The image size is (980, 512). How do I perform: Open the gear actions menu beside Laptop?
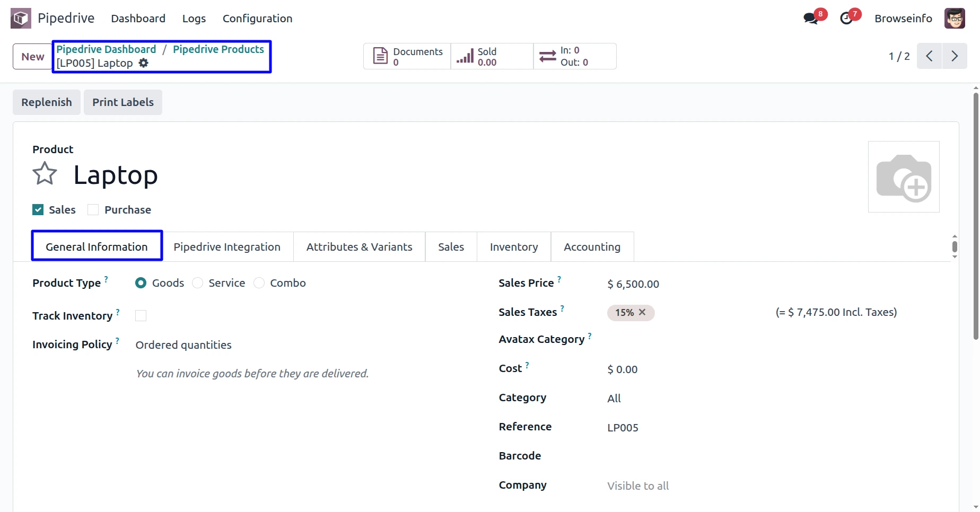tap(144, 63)
